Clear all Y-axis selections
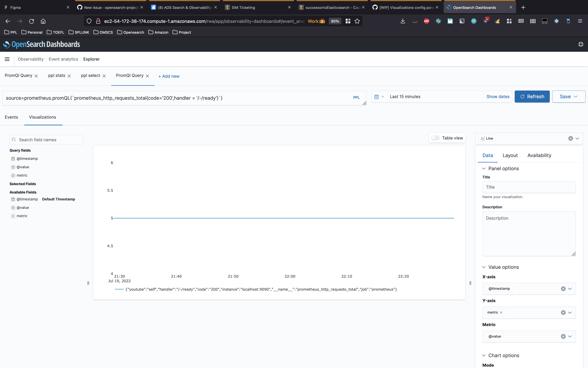Viewport: 588px width, 368px height. 563,312
